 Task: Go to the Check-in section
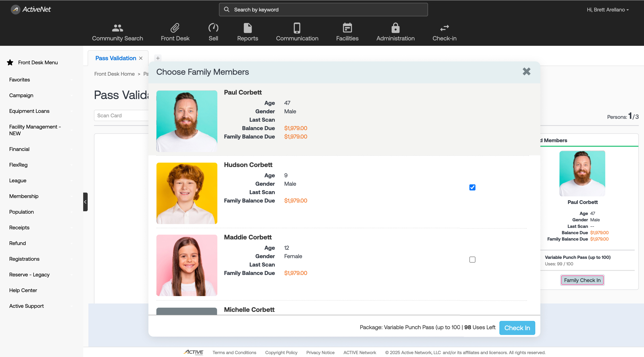[444, 32]
